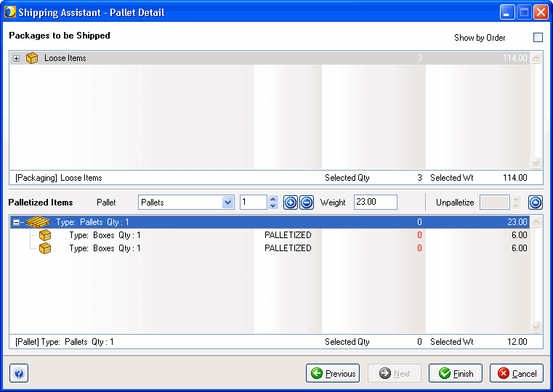
Task: Click second PALLETIZED status text
Action: click(x=288, y=248)
